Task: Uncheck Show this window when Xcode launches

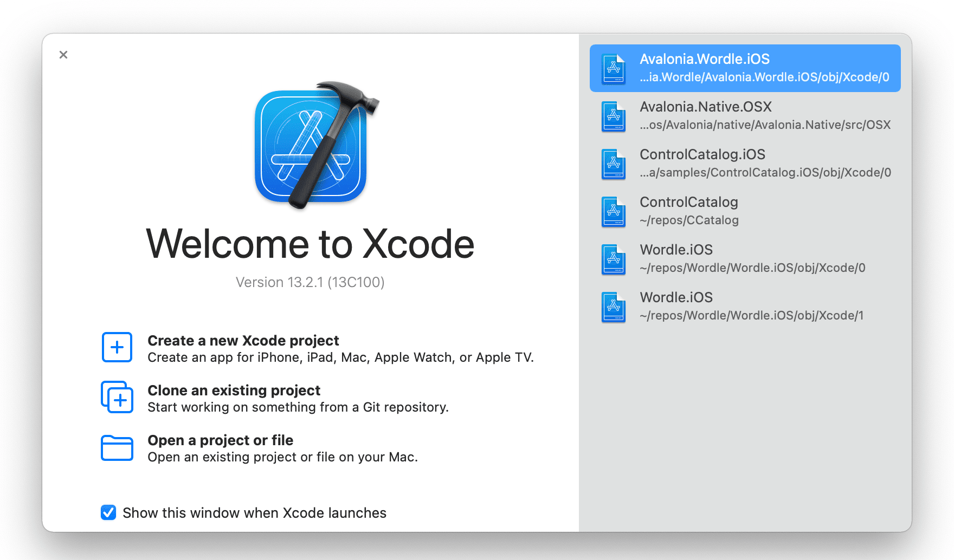Action: click(x=108, y=512)
